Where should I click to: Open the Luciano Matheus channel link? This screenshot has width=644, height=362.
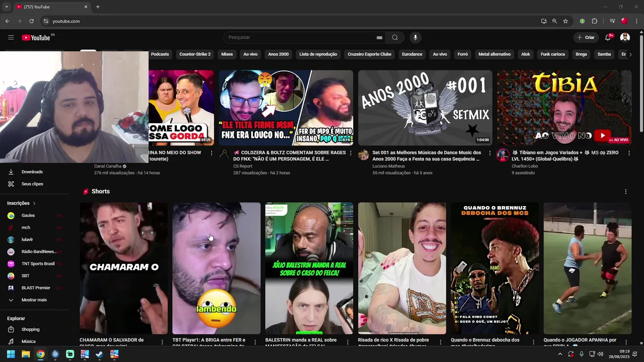coord(388,166)
